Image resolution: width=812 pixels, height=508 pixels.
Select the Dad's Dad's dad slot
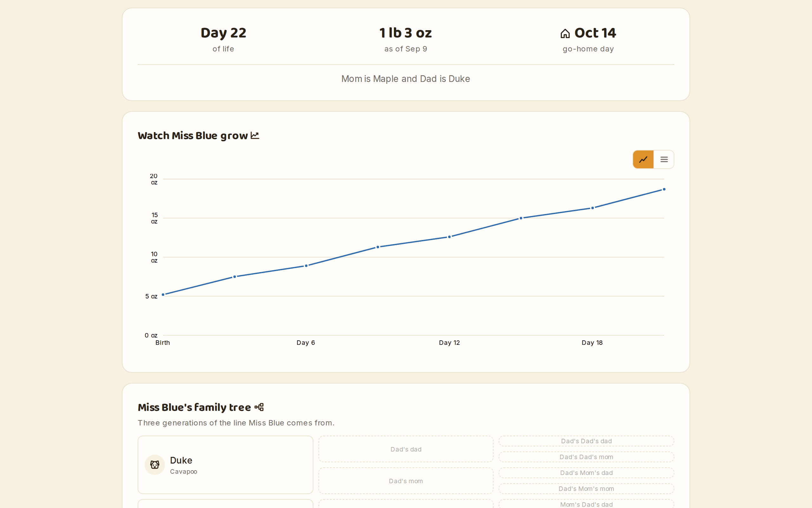(586, 441)
